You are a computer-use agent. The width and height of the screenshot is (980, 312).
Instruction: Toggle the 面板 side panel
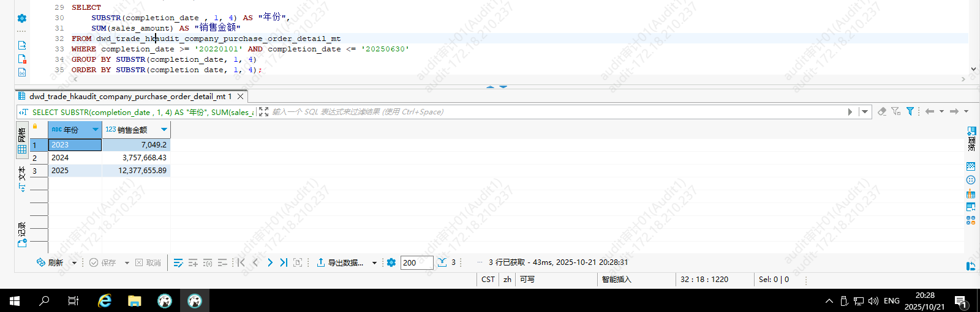click(x=971, y=139)
